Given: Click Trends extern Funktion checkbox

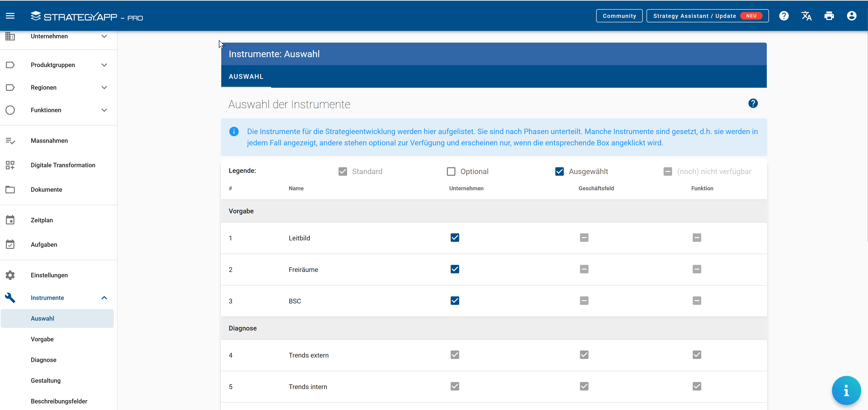Looking at the screenshot, I should click(696, 355).
